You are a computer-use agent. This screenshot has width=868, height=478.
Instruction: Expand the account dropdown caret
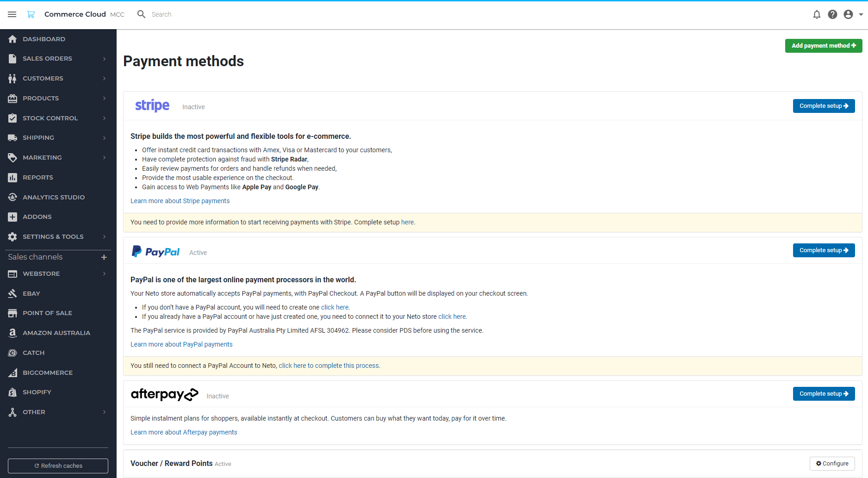coord(861,14)
